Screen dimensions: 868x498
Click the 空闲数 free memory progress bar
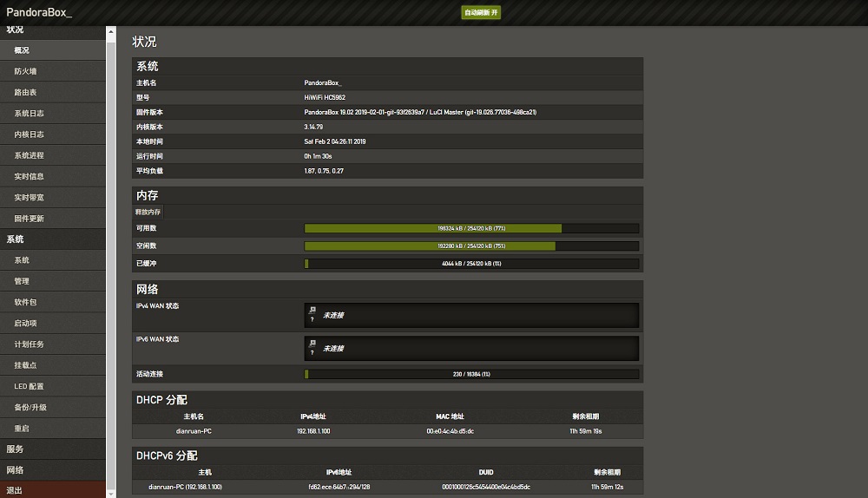(x=471, y=246)
